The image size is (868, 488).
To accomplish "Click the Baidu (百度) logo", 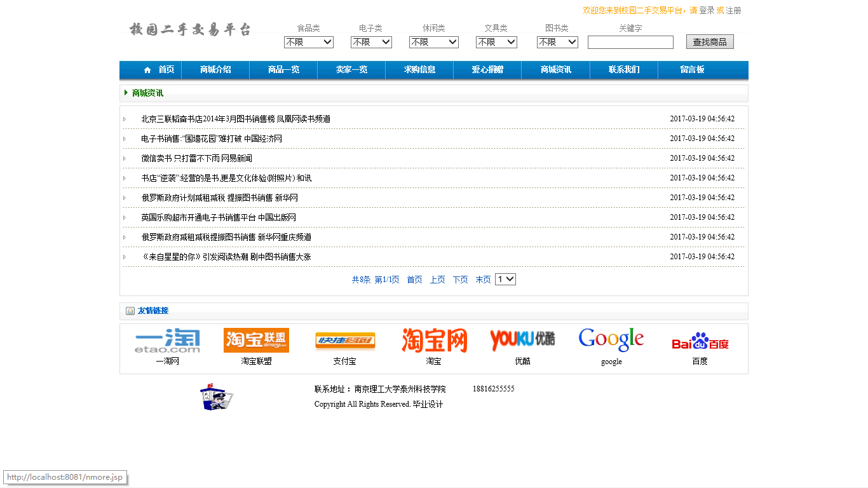I will 700,342.
